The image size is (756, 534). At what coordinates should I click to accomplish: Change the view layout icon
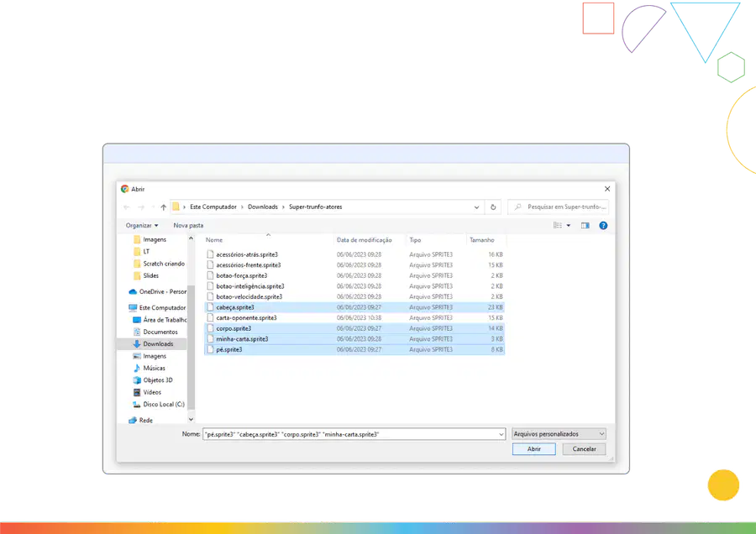pyautogui.click(x=558, y=226)
